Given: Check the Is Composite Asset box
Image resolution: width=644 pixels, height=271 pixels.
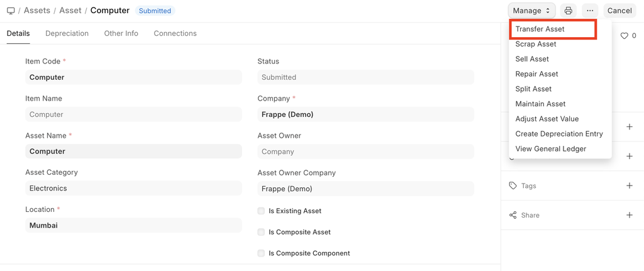Looking at the screenshot, I should [261, 232].
